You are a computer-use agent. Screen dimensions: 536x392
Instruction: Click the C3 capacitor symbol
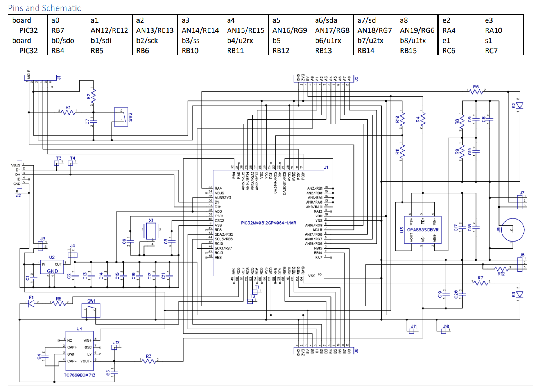[114, 372]
